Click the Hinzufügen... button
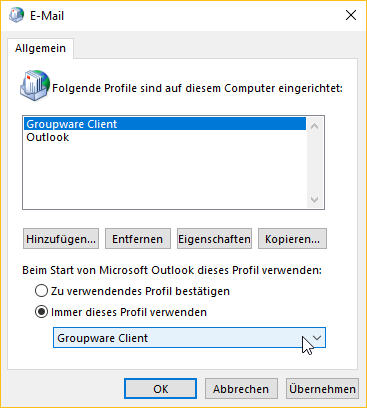Viewport: 367px width, 408px height. [x=61, y=239]
